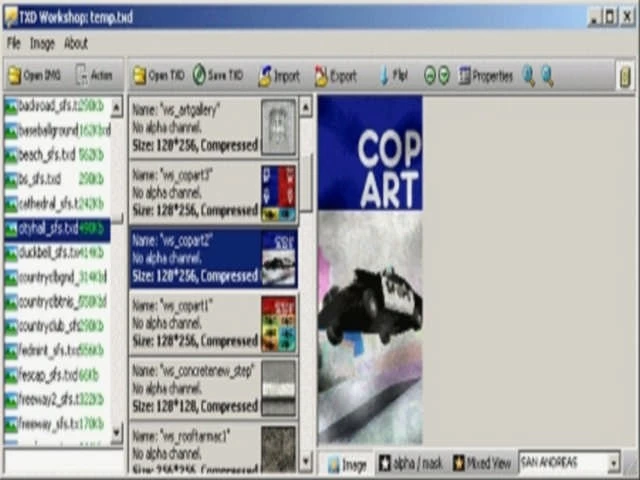Select freeway2_sfs.txd in the file list
Screen dimensions: 640x480
[x=57, y=400]
